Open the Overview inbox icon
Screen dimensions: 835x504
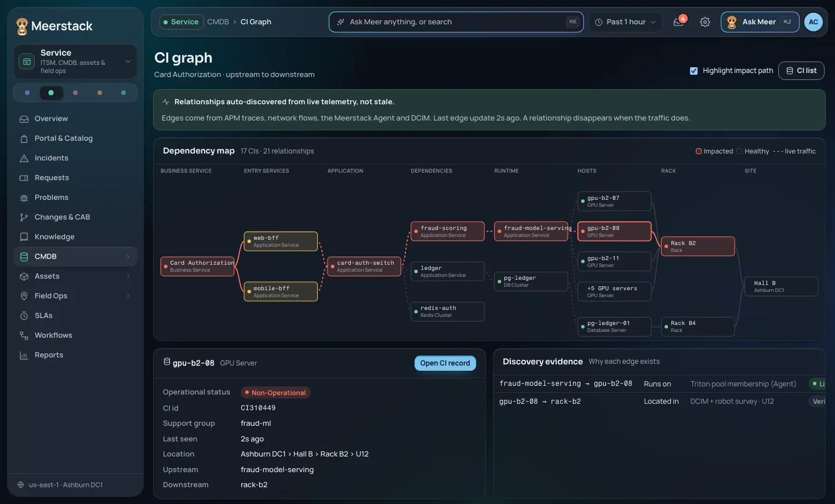point(24,119)
